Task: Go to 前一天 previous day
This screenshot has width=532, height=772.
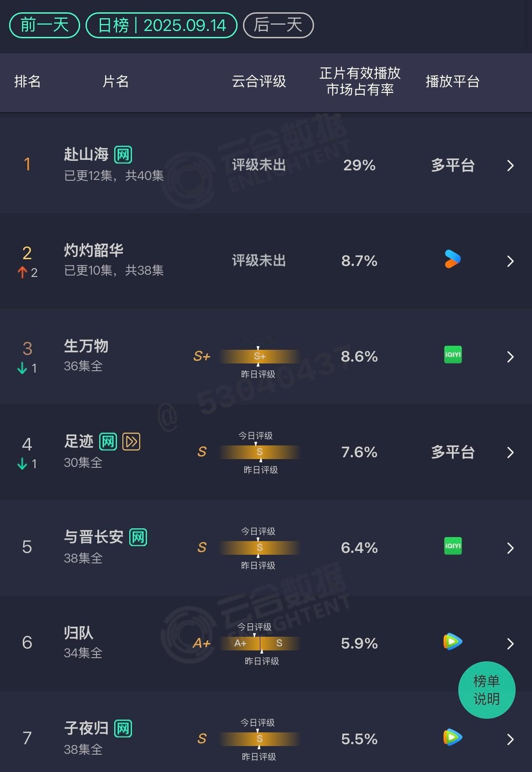Action: click(x=45, y=25)
